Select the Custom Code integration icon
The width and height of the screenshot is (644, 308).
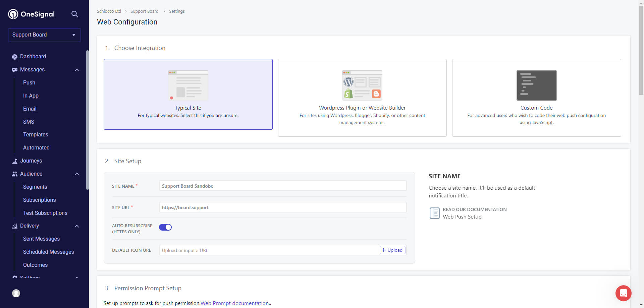pyautogui.click(x=536, y=85)
